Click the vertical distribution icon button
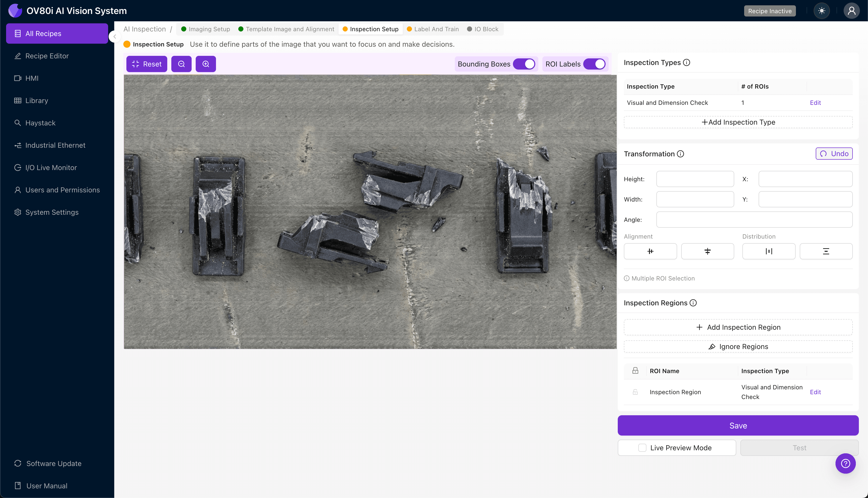This screenshot has width=868, height=498. pyautogui.click(x=826, y=251)
